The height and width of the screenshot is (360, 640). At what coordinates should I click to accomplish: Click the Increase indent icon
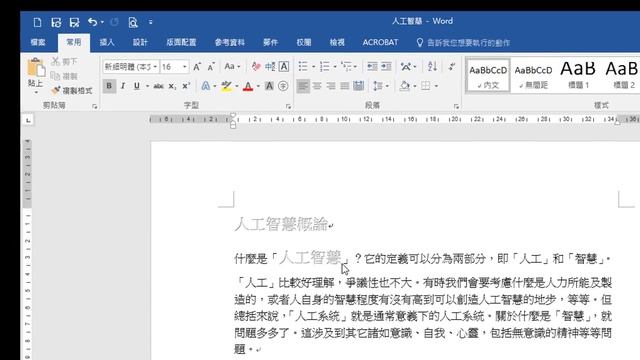click(x=386, y=66)
